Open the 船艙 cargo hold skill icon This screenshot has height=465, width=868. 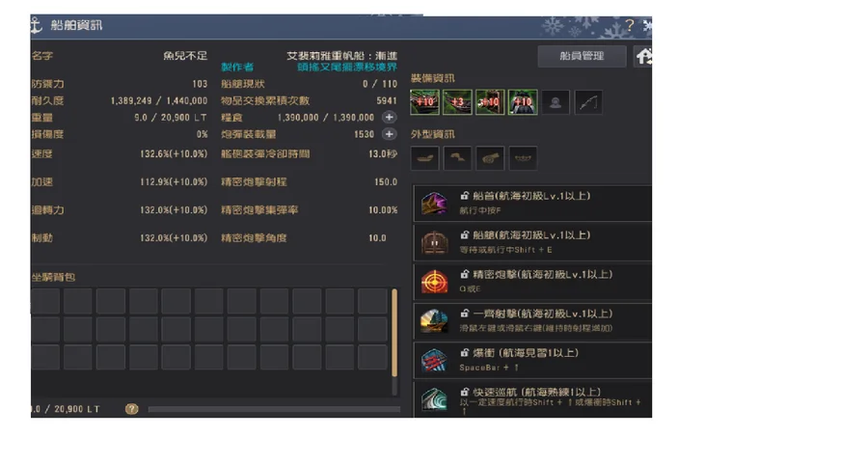coord(434,242)
